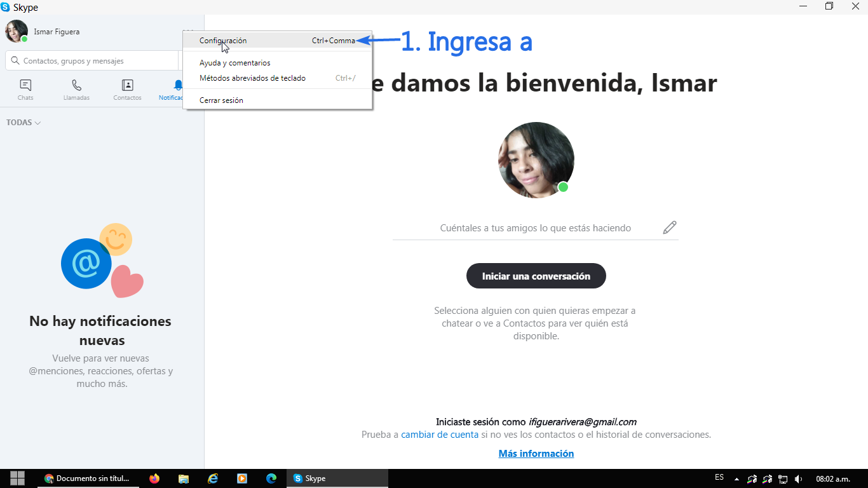
Task: Open the media player taskbar icon
Action: tap(242, 478)
